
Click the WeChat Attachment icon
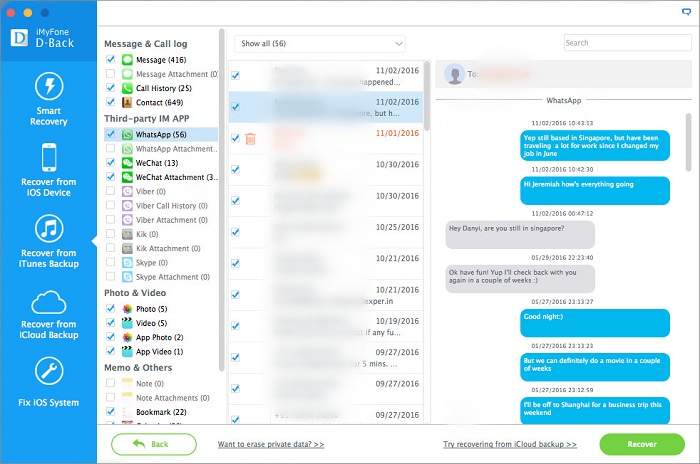click(127, 177)
